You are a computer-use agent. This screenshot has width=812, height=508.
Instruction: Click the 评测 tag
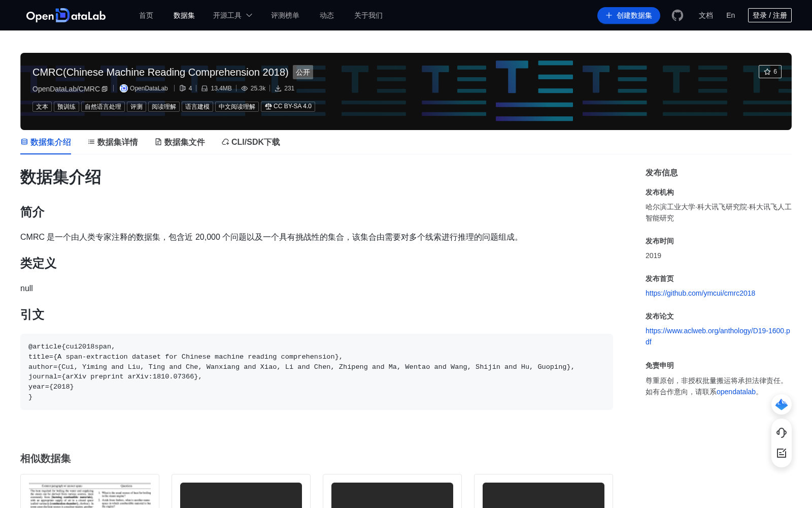pos(137,107)
